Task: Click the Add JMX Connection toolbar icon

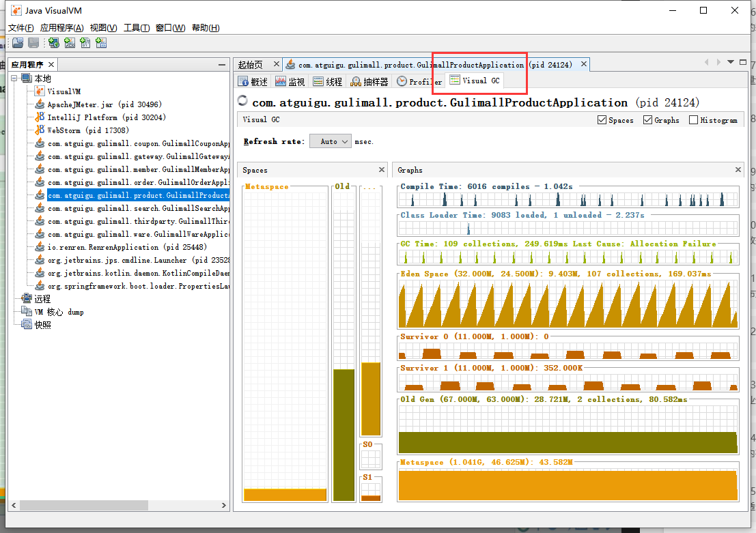Action: (70, 43)
